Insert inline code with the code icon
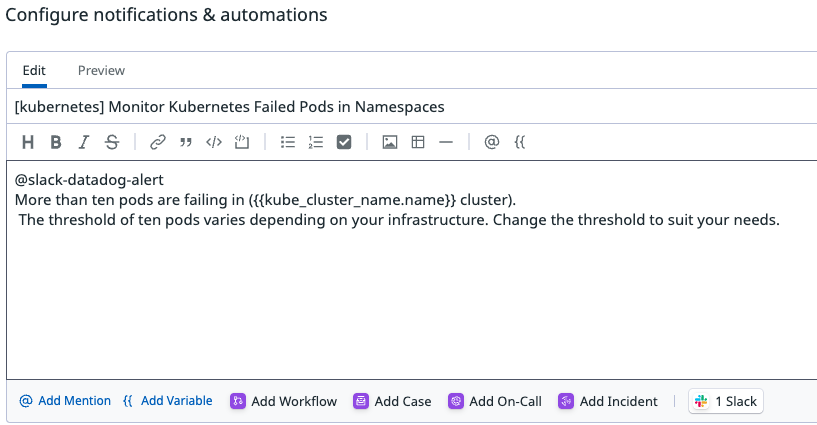Image resolution: width=817 pixels, height=425 pixels. 214,142
